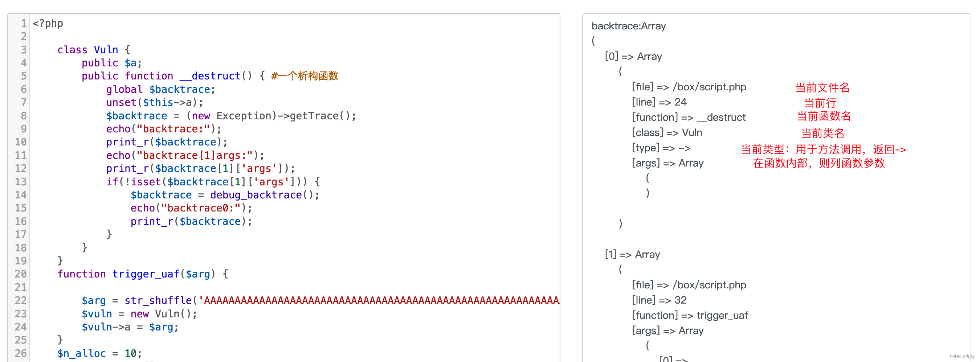Image resolution: width=980 pixels, height=362 pixels.
Task: Click line number 21 in the gutter
Action: tap(21, 288)
